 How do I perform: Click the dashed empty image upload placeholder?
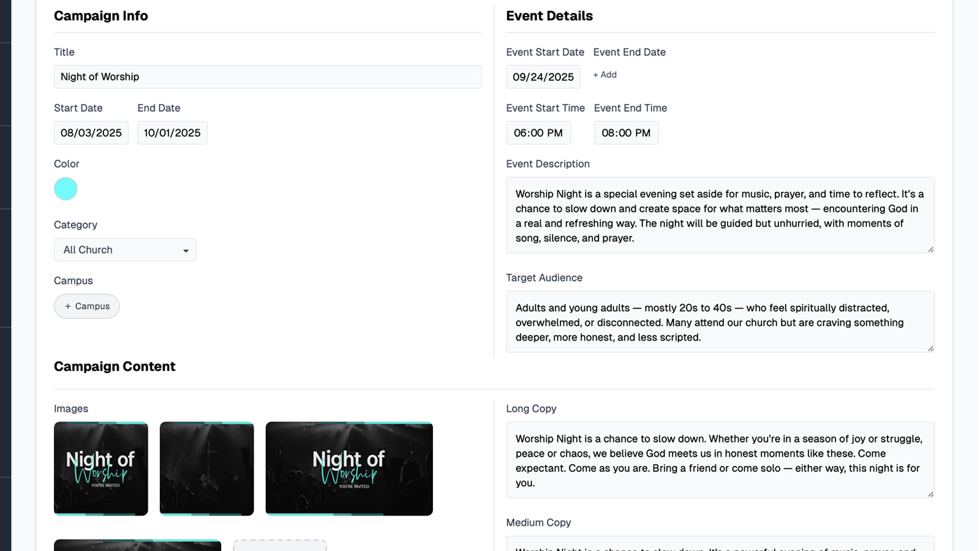[280, 545]
